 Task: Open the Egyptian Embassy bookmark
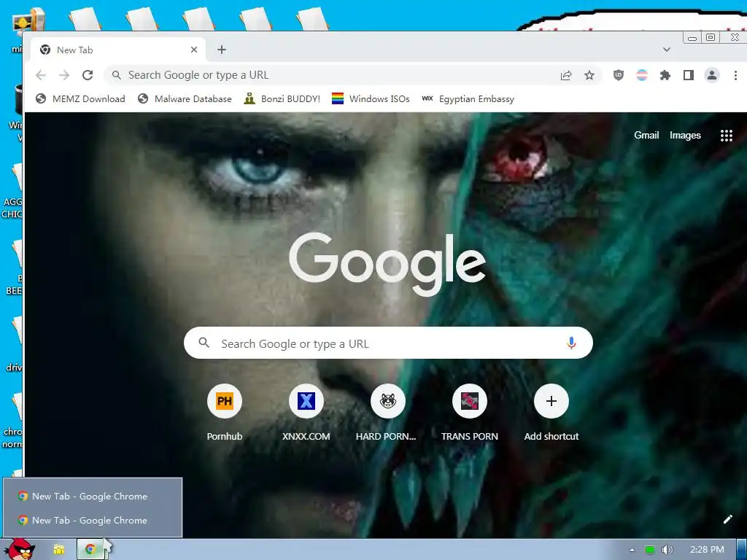[x=468, y=99]
